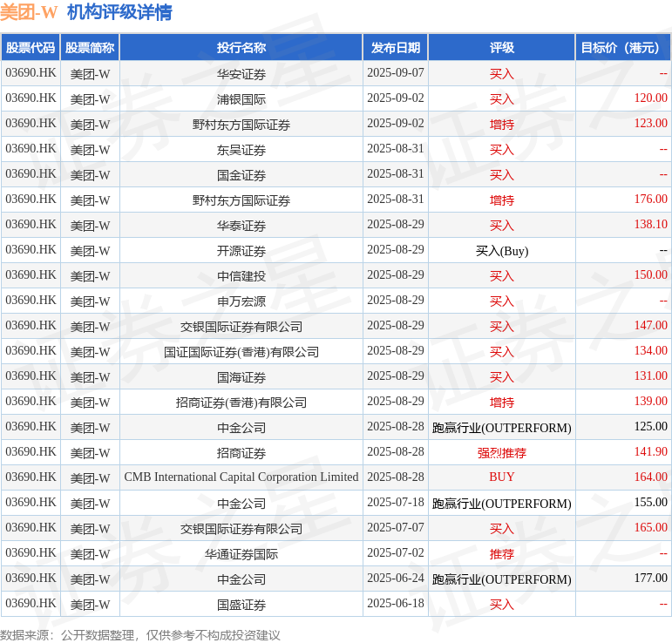Click CMB International Capital Corporation Limited cell
This screenshot has width=672, height=643.
[x=241, y=477]
